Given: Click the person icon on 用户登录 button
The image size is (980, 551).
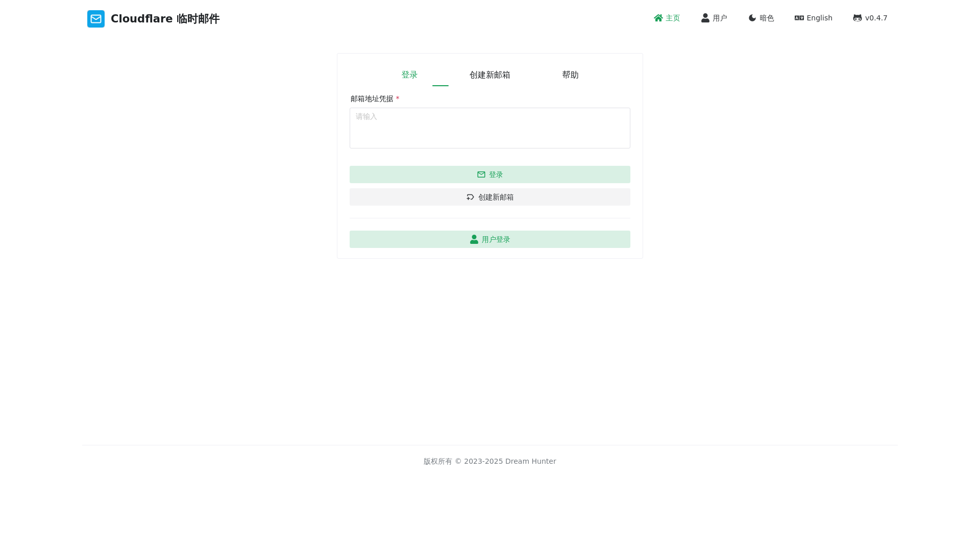Looking at the screenshot, I should (x=474, y=239).
